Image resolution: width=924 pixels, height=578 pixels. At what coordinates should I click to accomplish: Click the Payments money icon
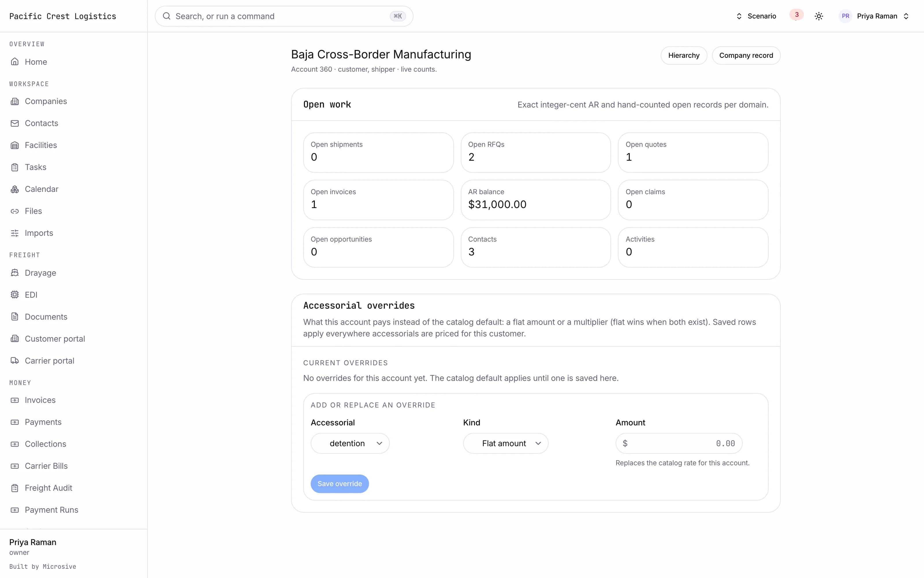pos(14,422)
